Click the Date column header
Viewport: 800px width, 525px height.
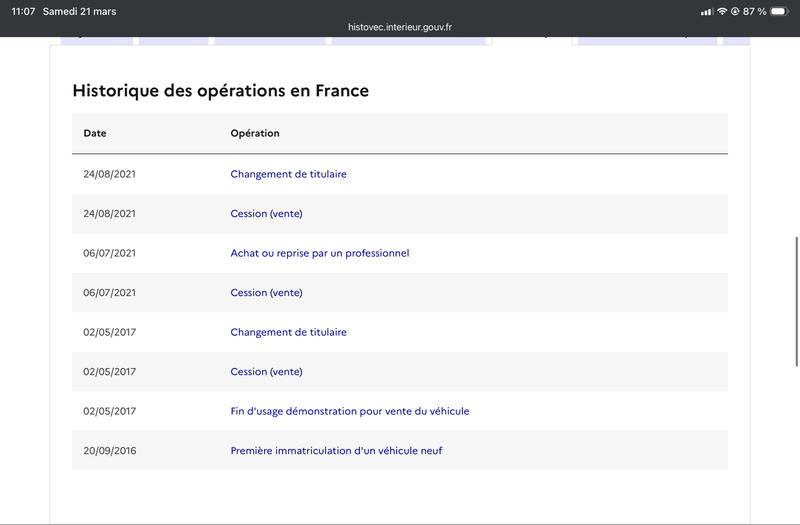pyautogui.click(x=95, y=133)
